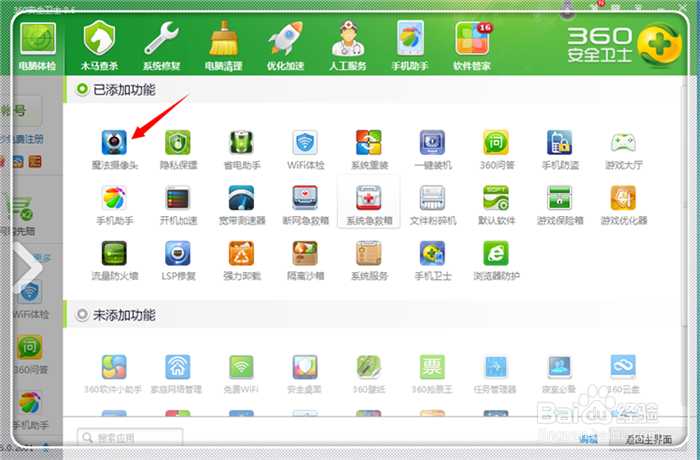700x460 pixels.
Task: Click 更多 link in background sidebar
Action: point(43,258)
